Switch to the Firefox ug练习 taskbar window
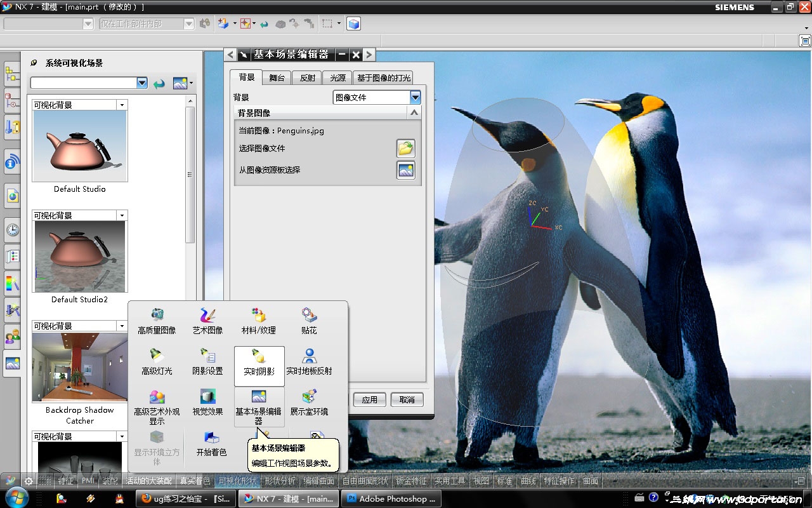812x508 pixels. (x=185, y=499)
